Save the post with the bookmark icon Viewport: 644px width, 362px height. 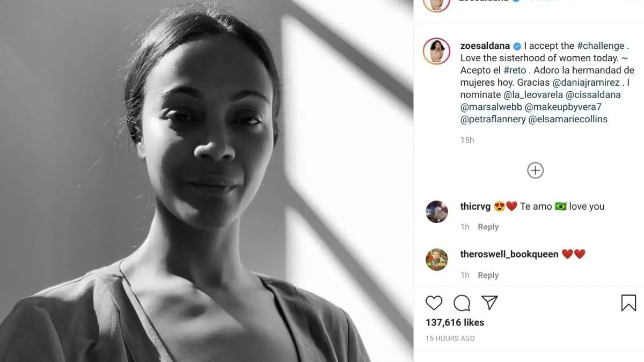628,303
